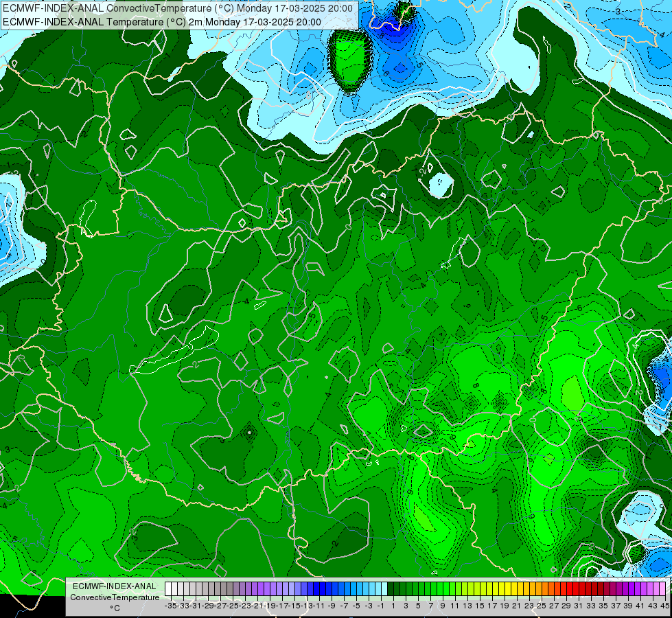
Task: Click the legend value '45'
Action: tap(664, 606)
